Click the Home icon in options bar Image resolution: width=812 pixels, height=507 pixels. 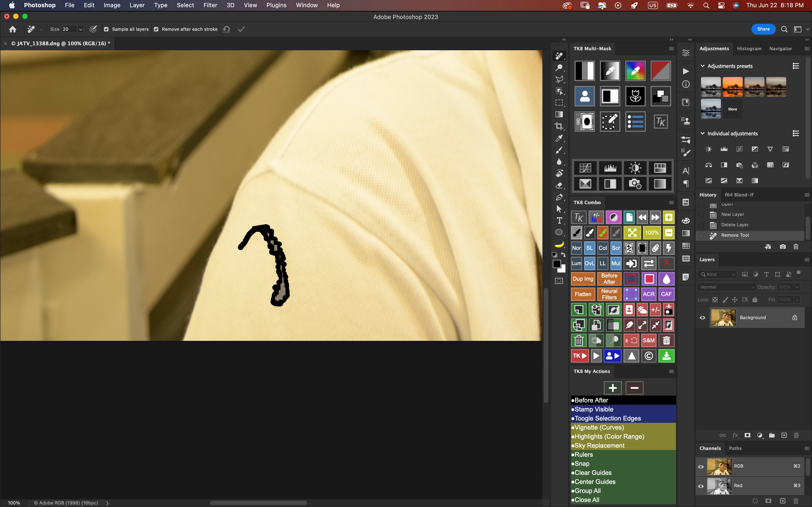tap(13, 29)
